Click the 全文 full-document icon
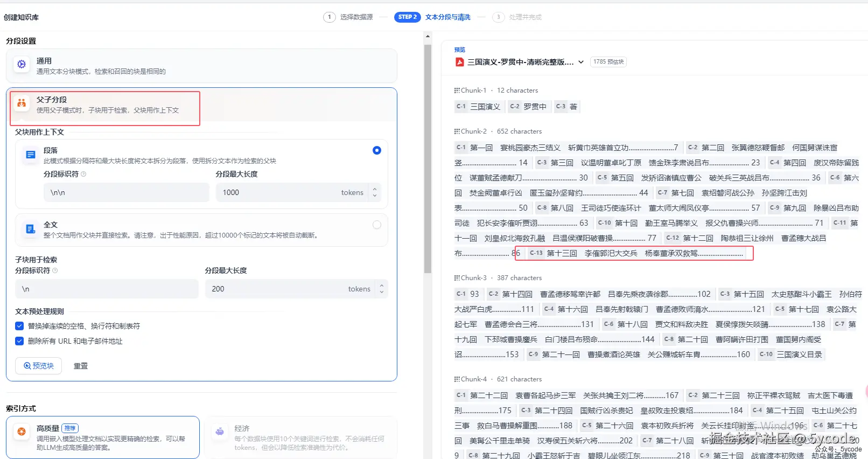 (31, 229)
